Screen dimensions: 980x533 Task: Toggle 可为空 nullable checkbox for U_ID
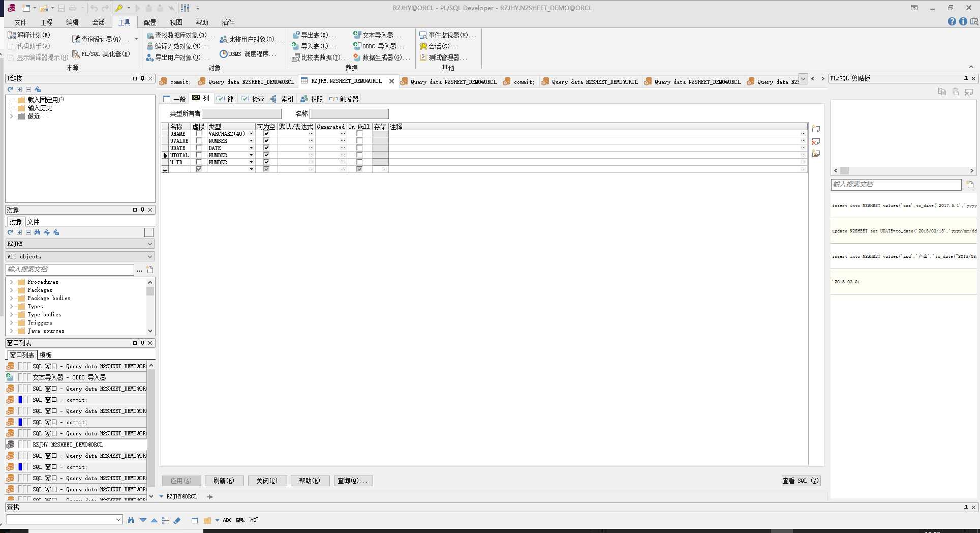[x=266, y=162]
